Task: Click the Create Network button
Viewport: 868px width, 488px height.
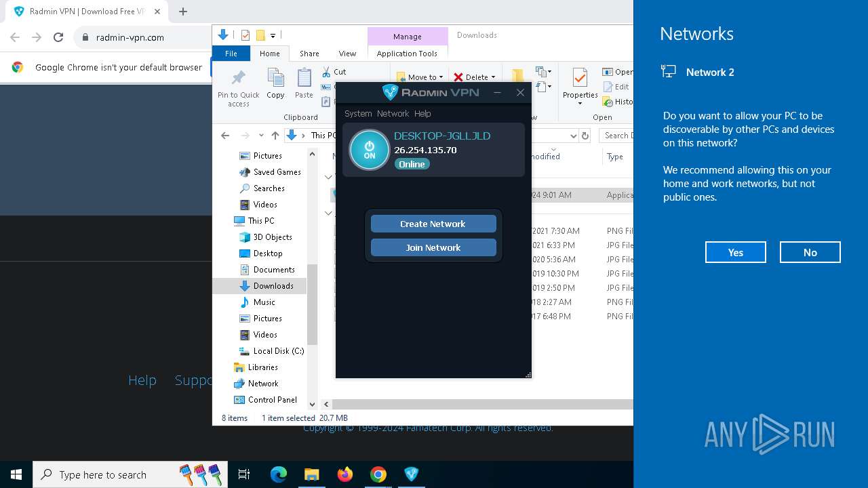Action: point(433,224)
